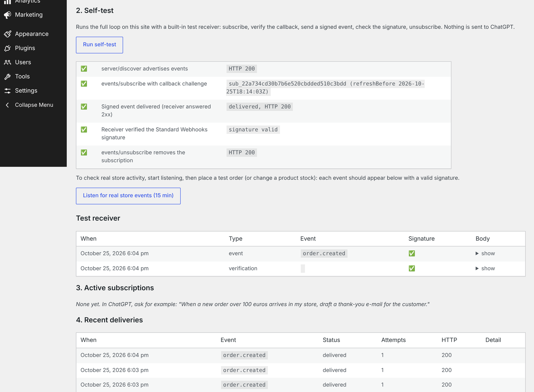Click green check beside events/subscribe with callback challenge

tap(84, 84)
